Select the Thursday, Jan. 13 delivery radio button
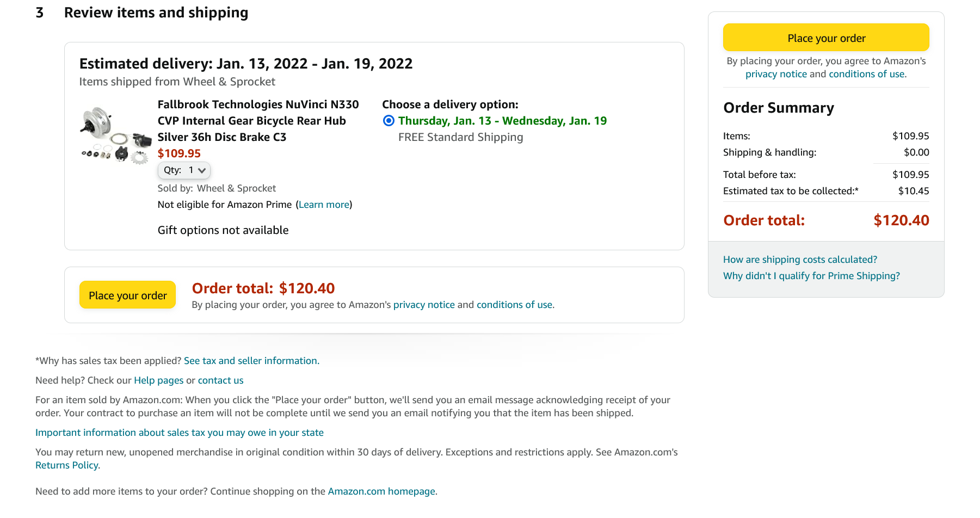980x518 pixels. [x=389, y=121]
